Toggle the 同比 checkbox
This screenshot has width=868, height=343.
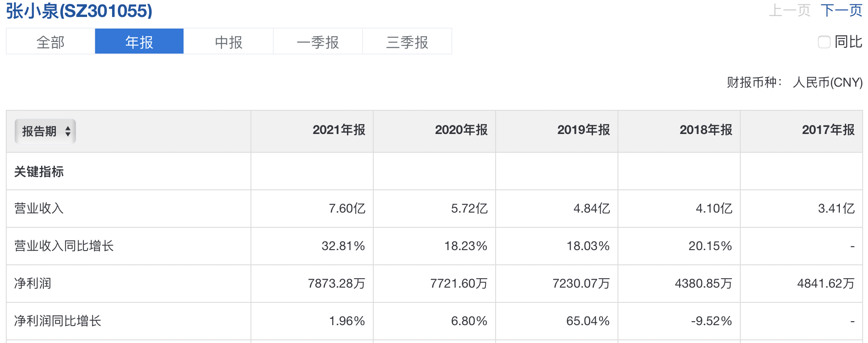[x=824, y=42]
